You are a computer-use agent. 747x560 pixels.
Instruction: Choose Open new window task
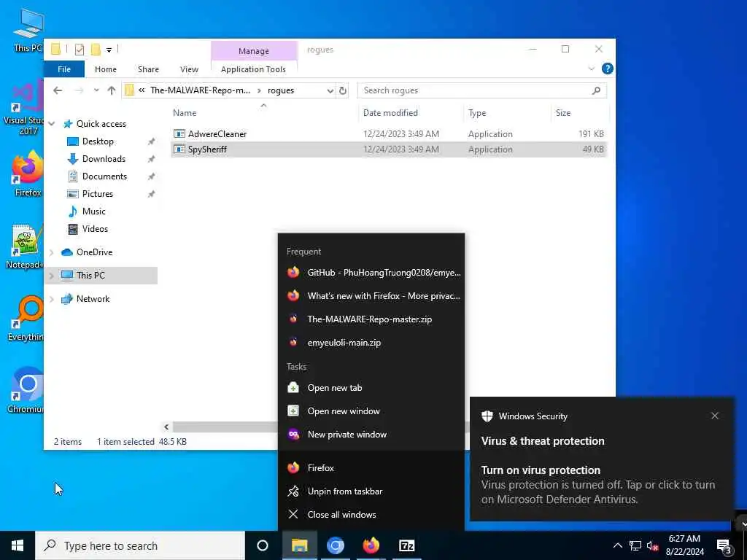coord(371,411)
